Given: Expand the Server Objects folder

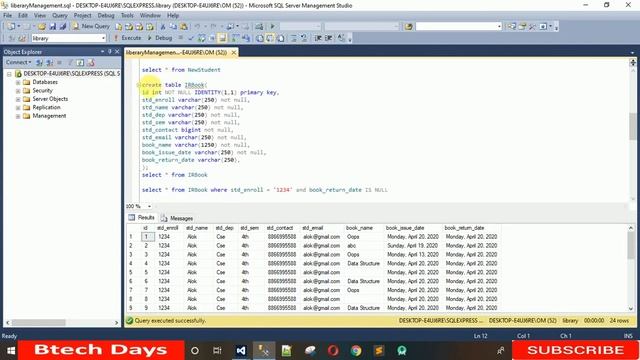Looking at the screenshot, I should pyautogui.click(x=18, y=99).
